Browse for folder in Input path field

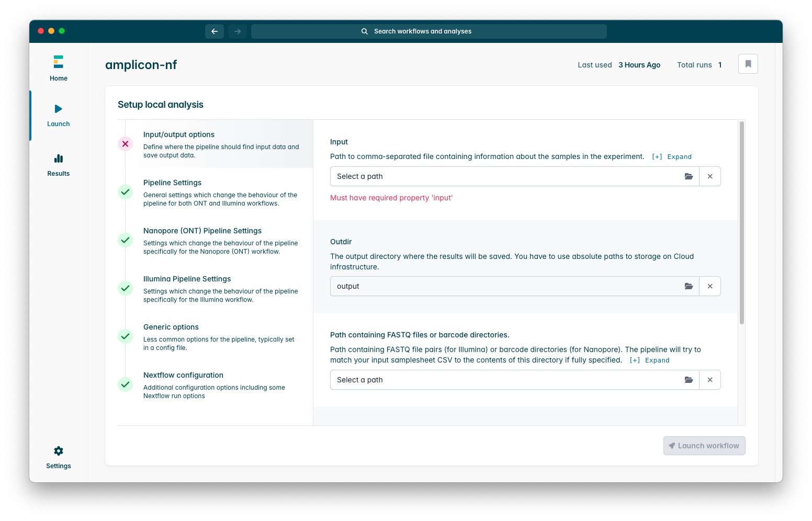(689, 176)
